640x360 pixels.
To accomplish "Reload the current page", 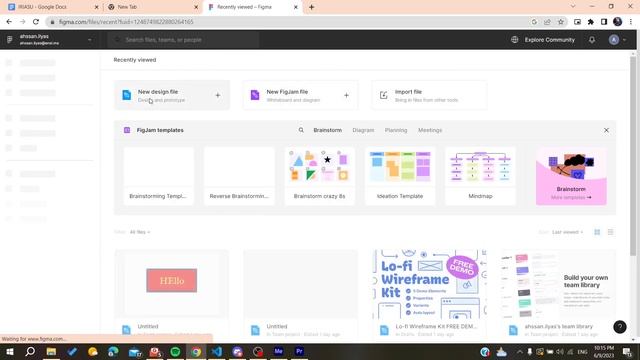I will pos(36,22).
